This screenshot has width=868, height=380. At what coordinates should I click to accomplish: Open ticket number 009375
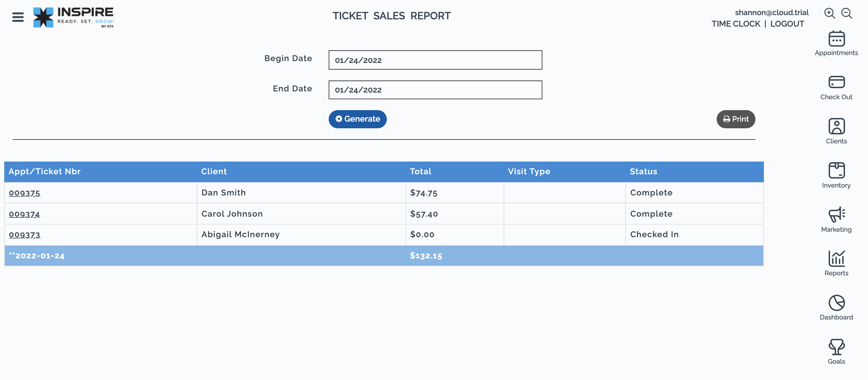(x=24, y=193)
